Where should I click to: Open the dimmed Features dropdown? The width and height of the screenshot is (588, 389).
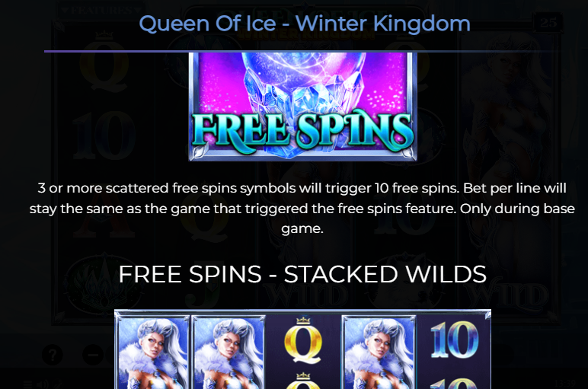coord(101,10)
